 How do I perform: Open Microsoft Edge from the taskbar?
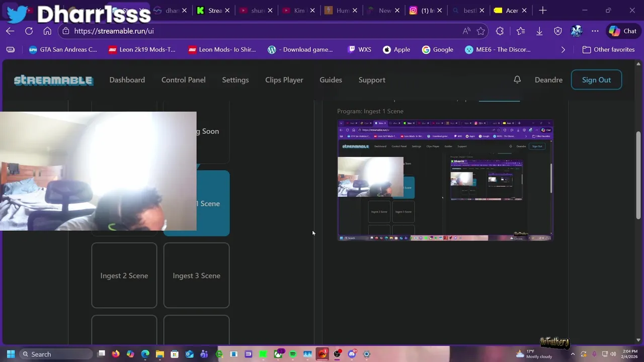(145, 354)
